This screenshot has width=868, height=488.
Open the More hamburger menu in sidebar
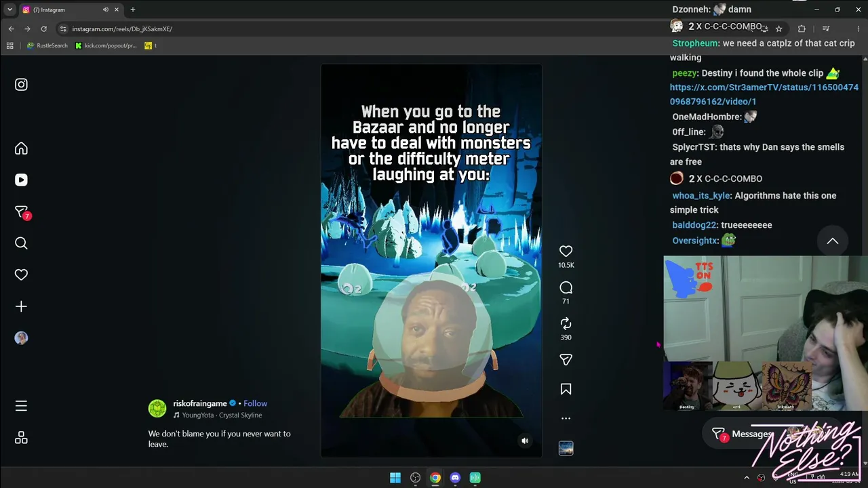pos(21,406)
